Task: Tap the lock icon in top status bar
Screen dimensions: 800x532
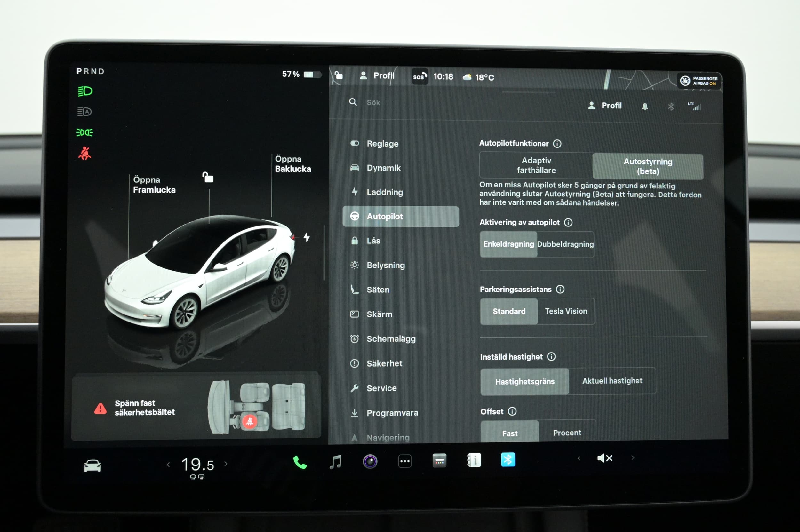Action: click(x=338, y=75)
